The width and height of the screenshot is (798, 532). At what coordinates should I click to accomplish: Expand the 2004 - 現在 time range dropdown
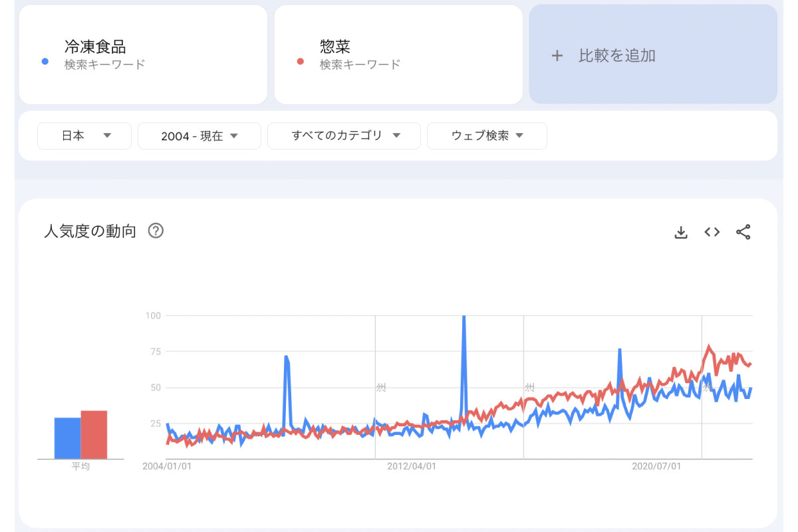(199, 136)
